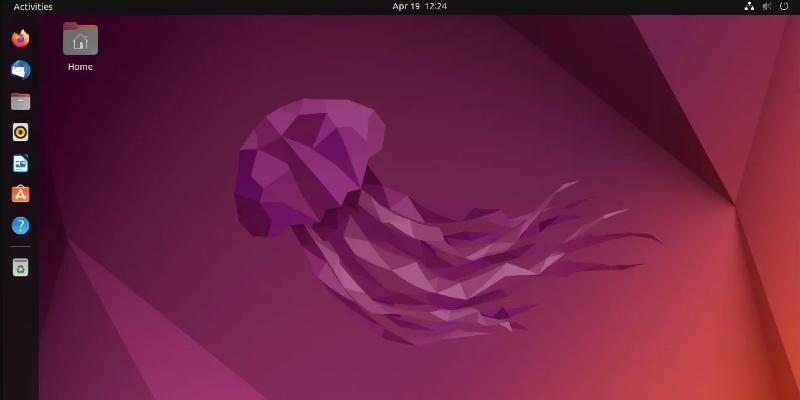
Task: Open Thunderbird Mail in the dock
Action: (x=20, y=70)
